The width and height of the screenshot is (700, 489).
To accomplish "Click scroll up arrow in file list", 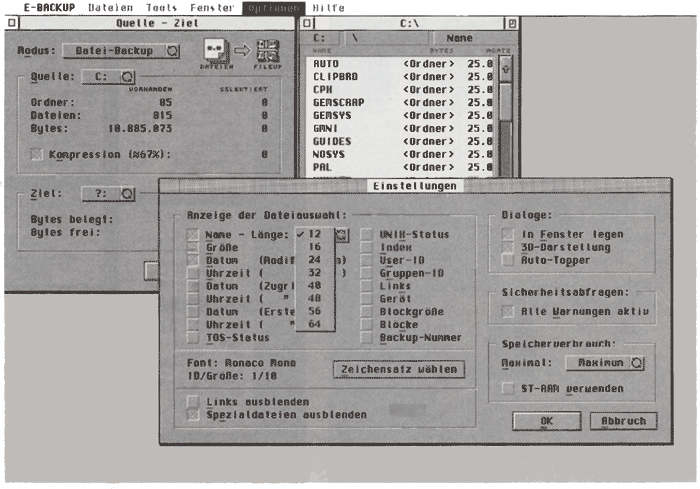I will [x=506, y=67].
